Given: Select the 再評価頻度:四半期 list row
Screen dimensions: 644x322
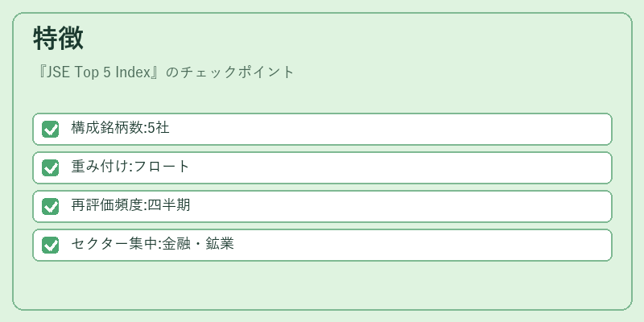Looking at the screenshot, I should click(x=323, y=206).
